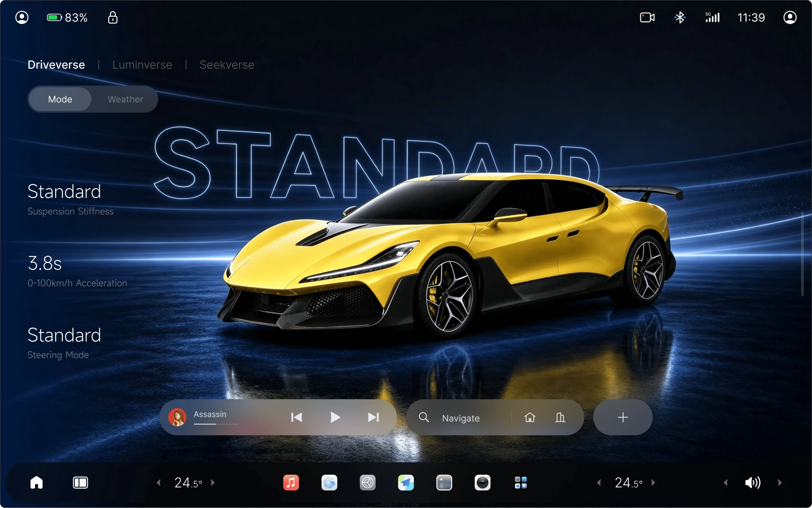
Task: Navigate to home address icon
Action: point(530,417)
